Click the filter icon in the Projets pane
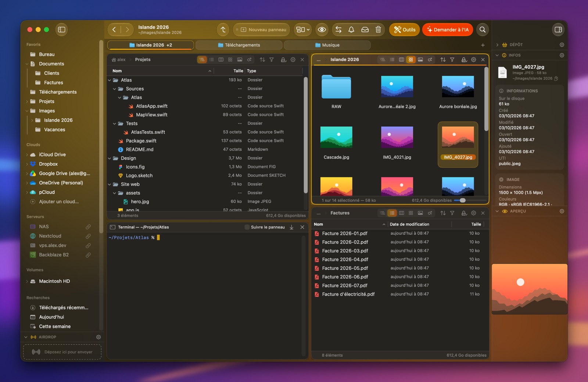This screenshot has height=382, width=588. [x=272, y=60]
